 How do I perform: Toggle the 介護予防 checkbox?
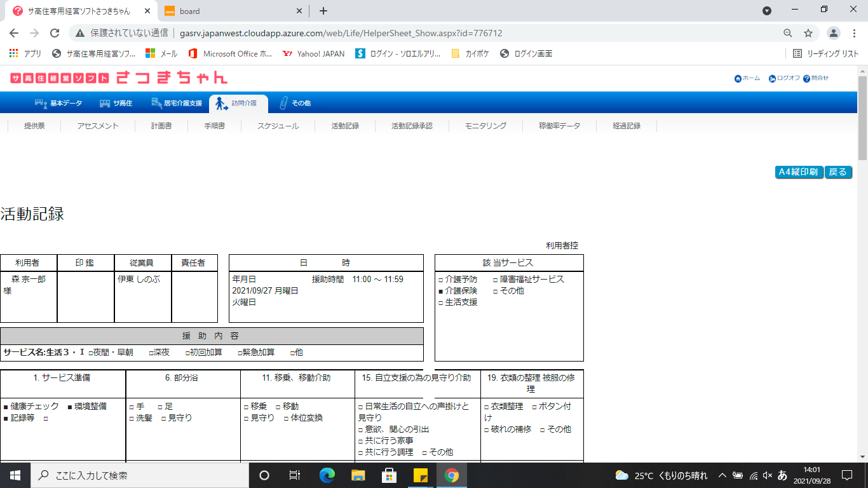pyautogui.click(x=441, y=280)
